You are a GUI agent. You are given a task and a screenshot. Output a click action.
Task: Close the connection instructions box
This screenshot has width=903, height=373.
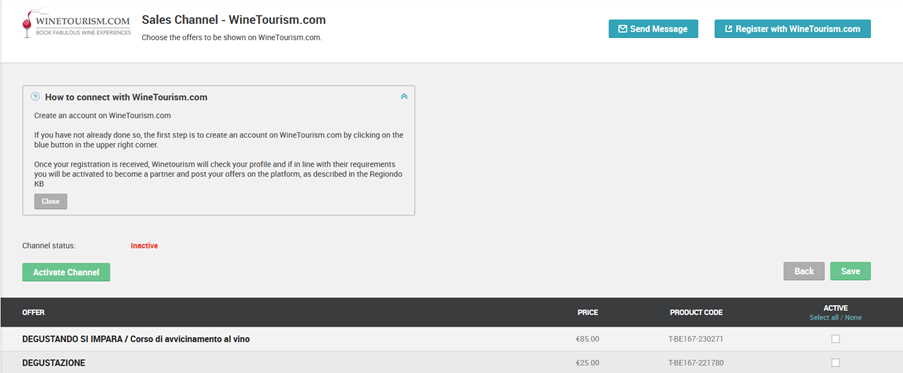coord(51,201)
